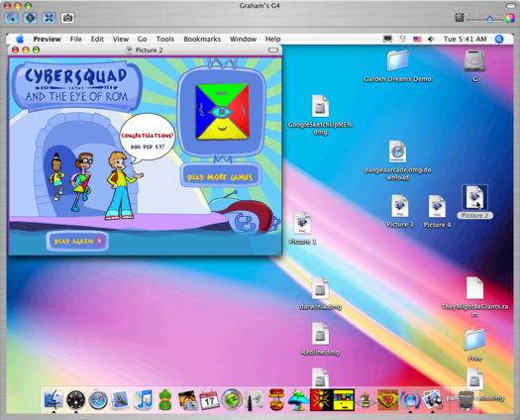The width and height of the screenshot is (520, 420).
Task: Open the red shield game Dock icon
Action: coord(387,400)
